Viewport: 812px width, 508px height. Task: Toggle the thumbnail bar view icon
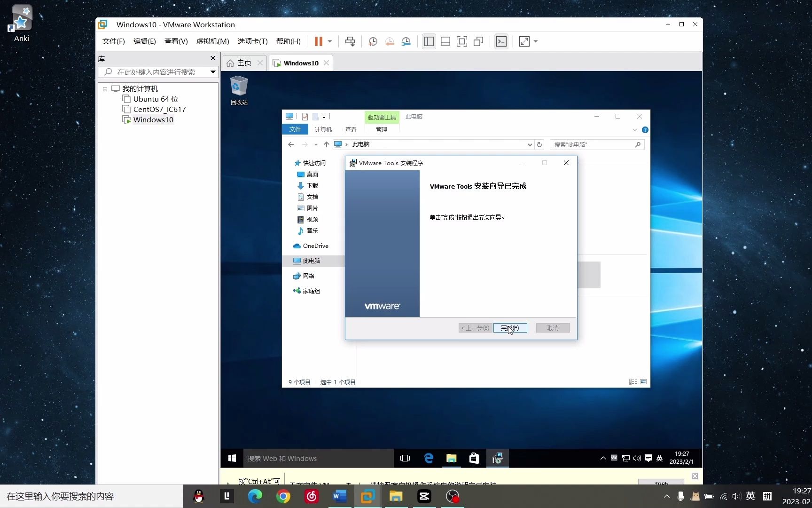(445, 41)
